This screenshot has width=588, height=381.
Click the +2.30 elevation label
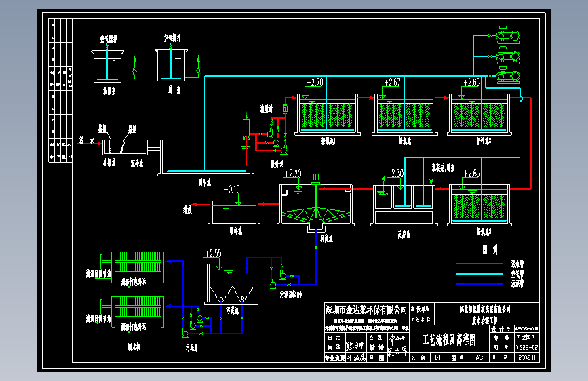tap(395, 174)
